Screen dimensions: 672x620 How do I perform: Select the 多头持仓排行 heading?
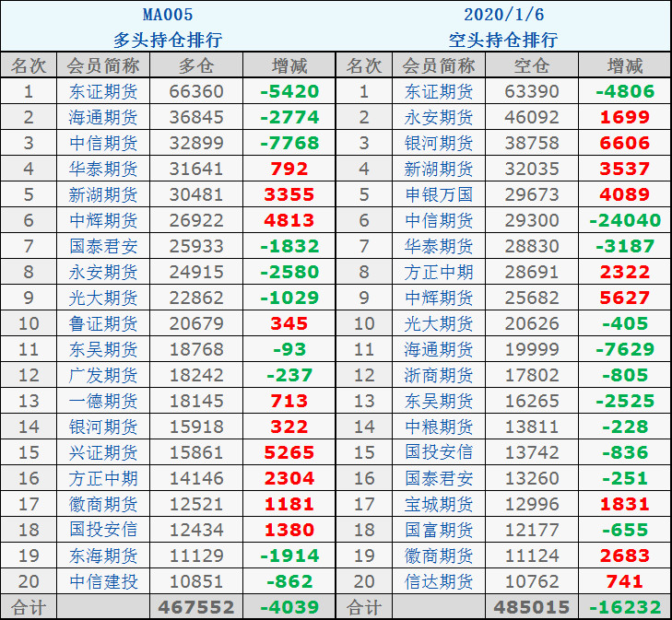(x=168, y=41)
